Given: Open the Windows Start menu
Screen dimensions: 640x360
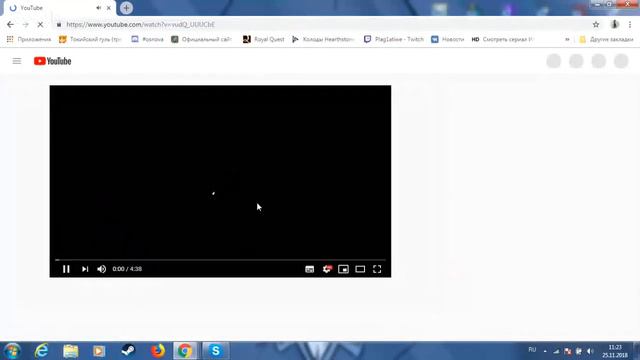Looking at the screenshot, I should [x=12, y=351].
